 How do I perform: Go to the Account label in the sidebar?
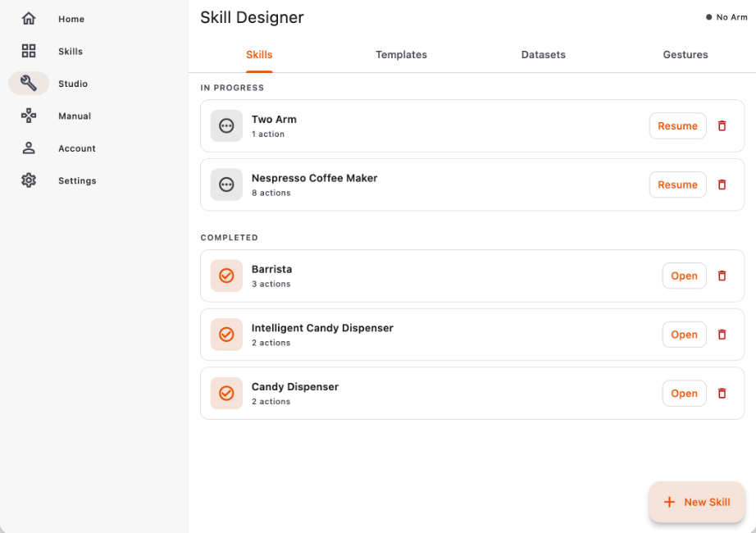77,148
